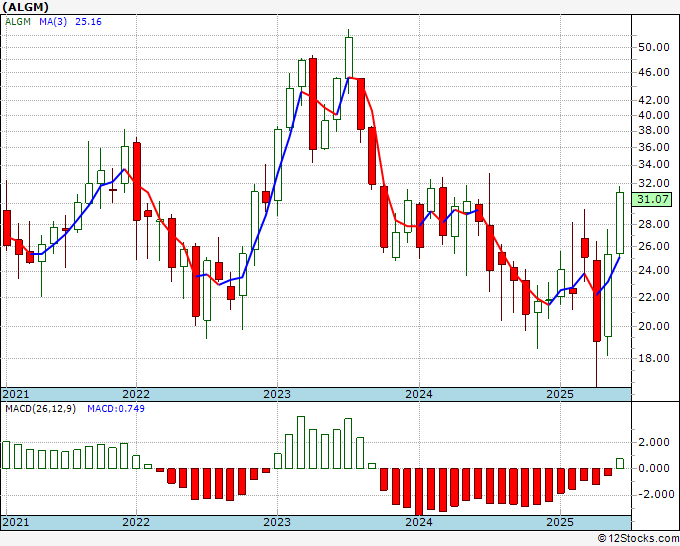Image resolution: width=680 pixels, height=546 pixels.
Task: Click the latest green MACD histogram bar
Action: tap(620, 464)
